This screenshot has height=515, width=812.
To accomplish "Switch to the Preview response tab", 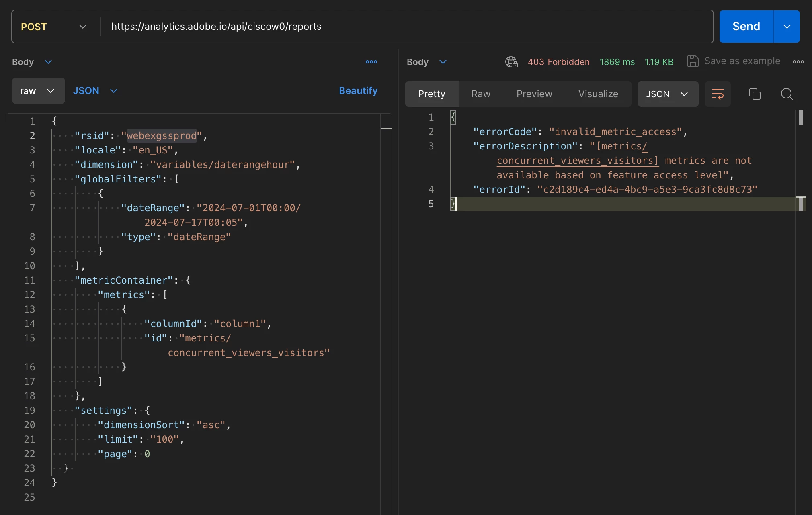I will click(534, 94).
